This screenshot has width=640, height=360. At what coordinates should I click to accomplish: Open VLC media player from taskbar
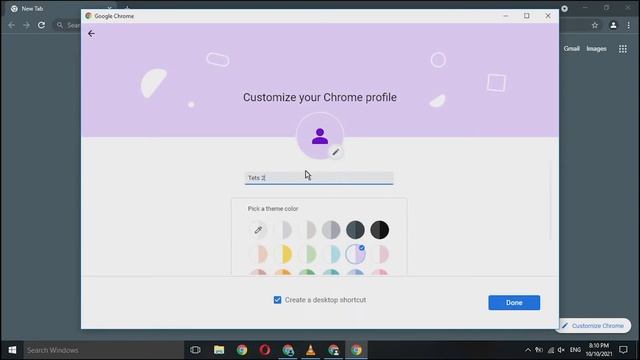311,350
